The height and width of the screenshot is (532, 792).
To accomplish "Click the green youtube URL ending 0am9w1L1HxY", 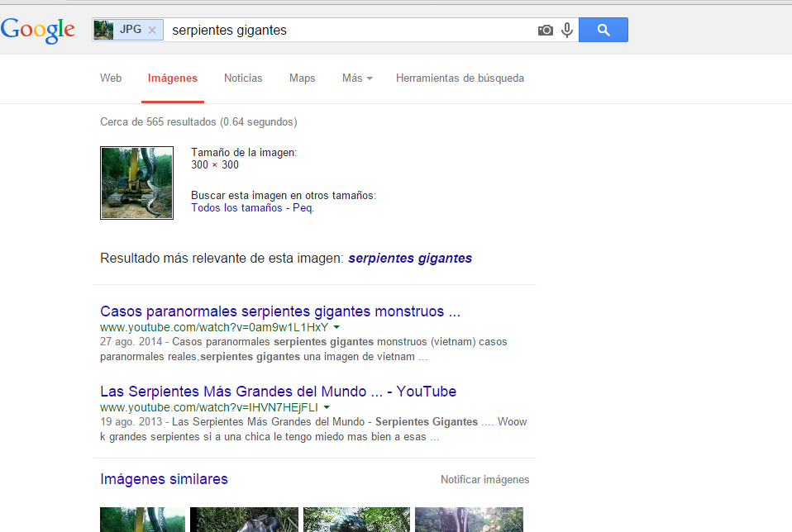I will point(214,327).
